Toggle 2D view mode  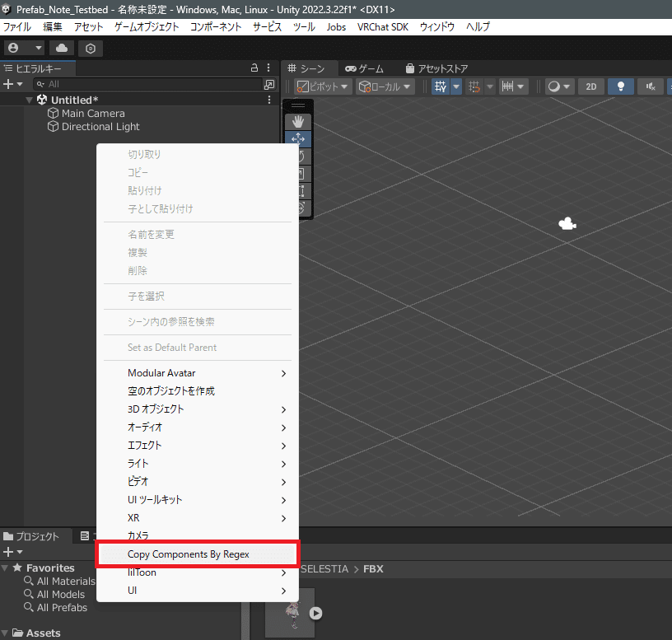point(590,86)
